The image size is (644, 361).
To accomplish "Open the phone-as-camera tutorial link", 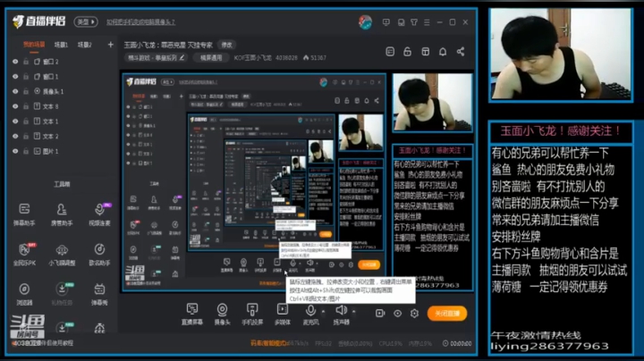I will (x=140, y=22).
